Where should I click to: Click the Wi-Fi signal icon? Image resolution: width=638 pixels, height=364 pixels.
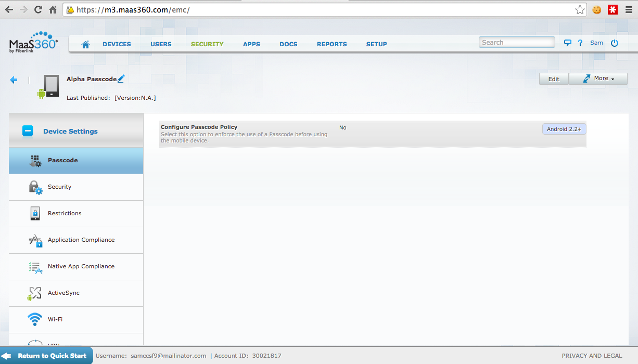coord(35,319)
